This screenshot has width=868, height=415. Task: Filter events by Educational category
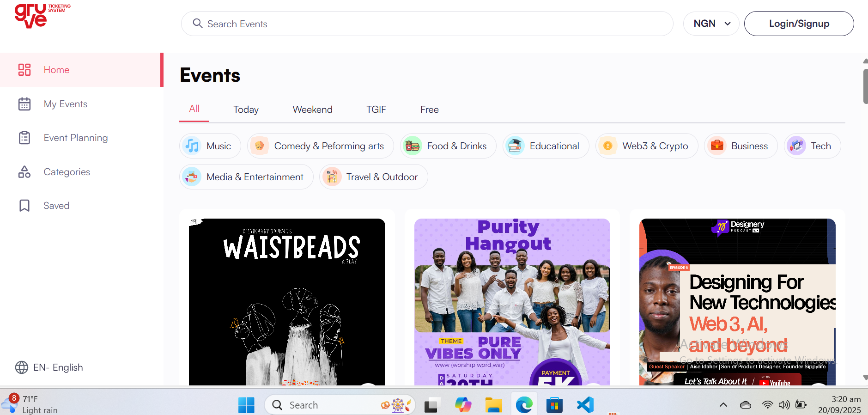click(546, 146)
